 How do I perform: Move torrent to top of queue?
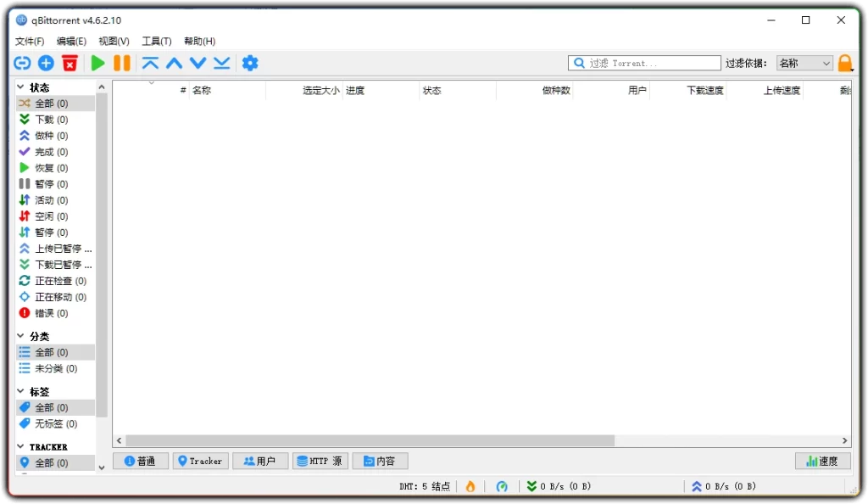click(150, 62)
